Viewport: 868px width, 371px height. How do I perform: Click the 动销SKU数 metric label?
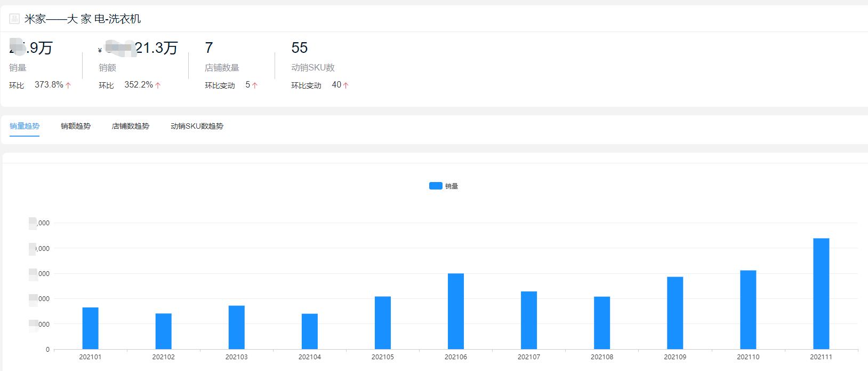pyautogui.click(x=313, y=68)
